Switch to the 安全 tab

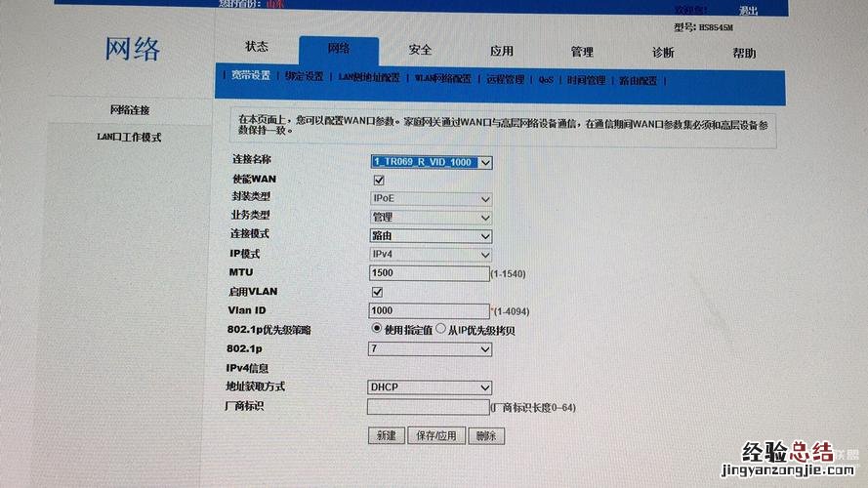pos(420,50)
